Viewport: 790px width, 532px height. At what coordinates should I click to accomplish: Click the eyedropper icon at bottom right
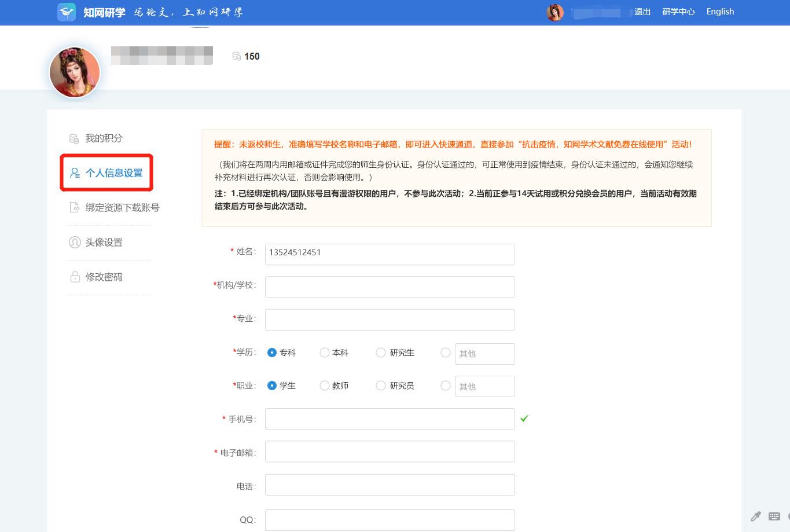tap(756, 516)
